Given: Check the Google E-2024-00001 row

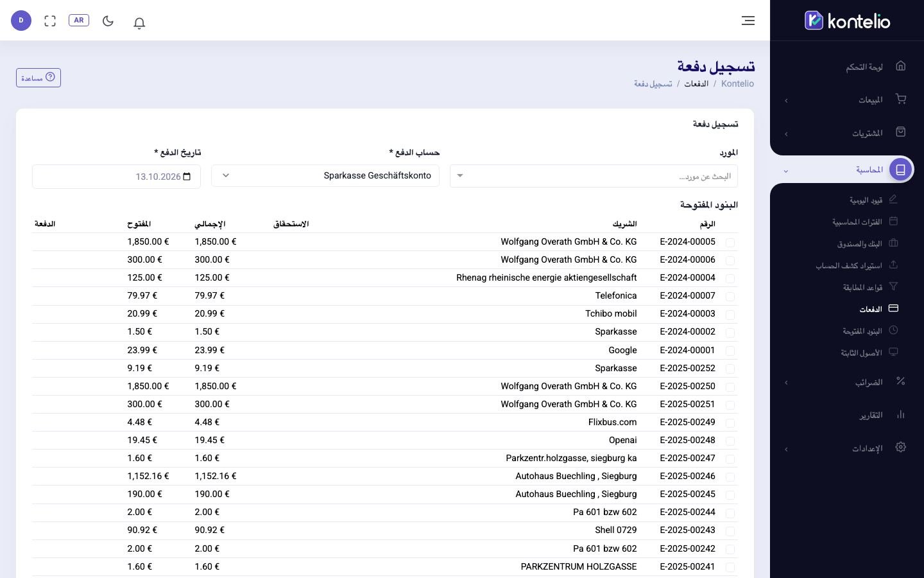Looking at the screenshot, I should (x=730, y=351).
